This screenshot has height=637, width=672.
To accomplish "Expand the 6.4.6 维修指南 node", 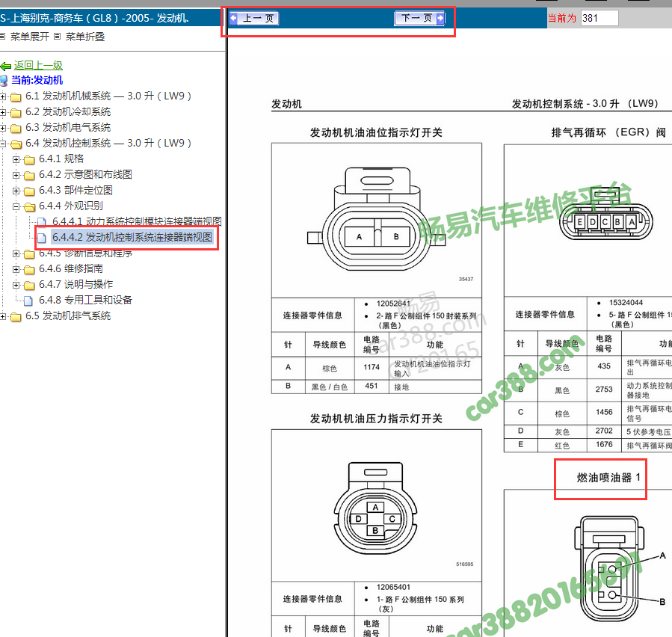I will pos(16,268).
